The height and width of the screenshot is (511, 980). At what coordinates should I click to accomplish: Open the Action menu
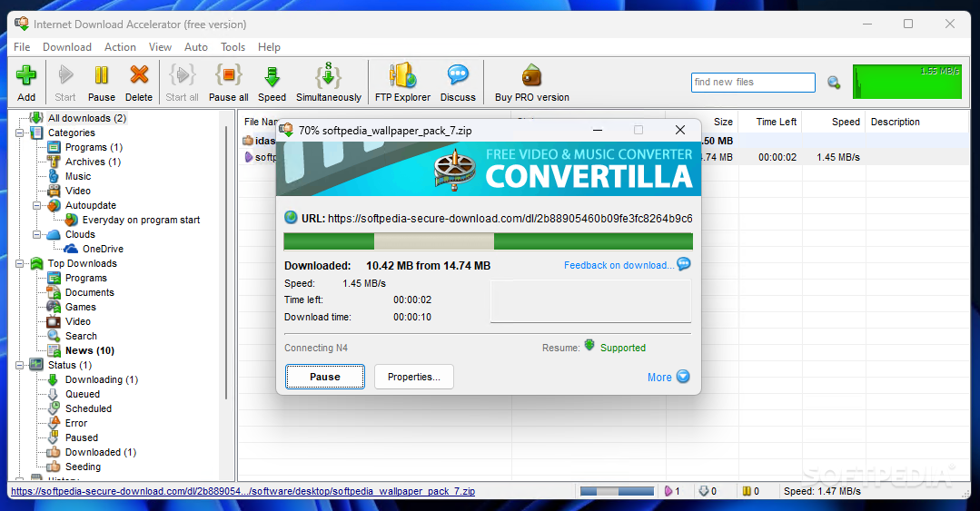point(120,47)
